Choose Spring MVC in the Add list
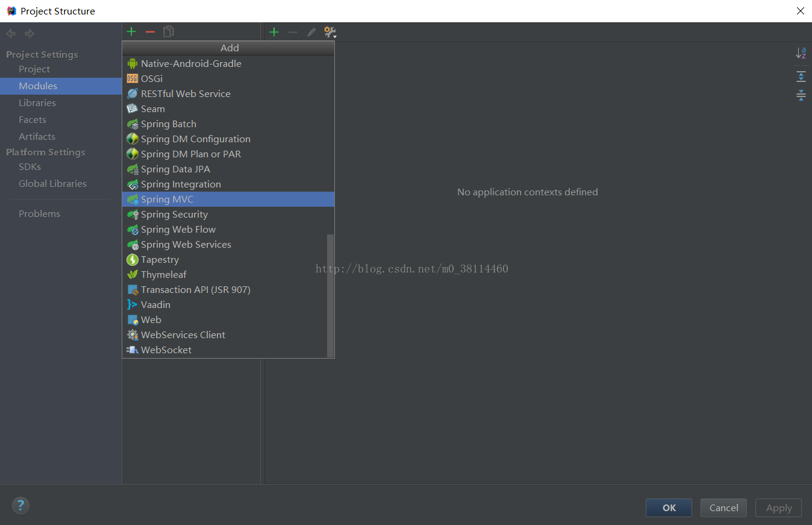812x525 pixels. coord(228,199)
